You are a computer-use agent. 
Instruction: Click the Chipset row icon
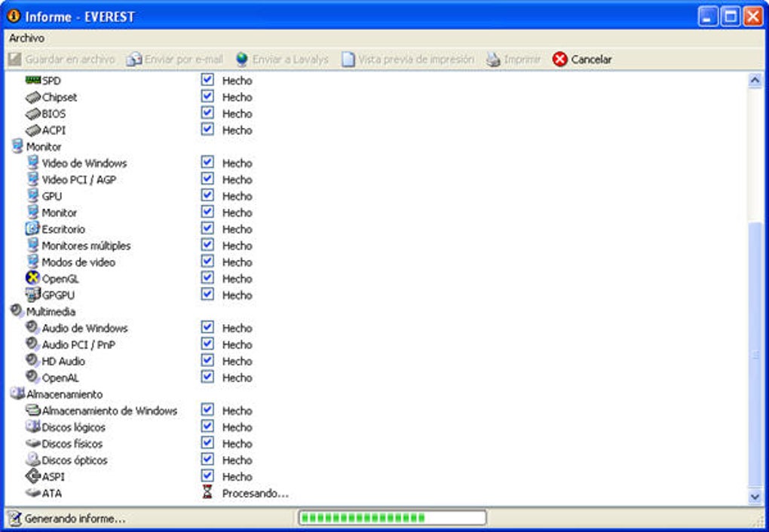[x=33, y=97]
